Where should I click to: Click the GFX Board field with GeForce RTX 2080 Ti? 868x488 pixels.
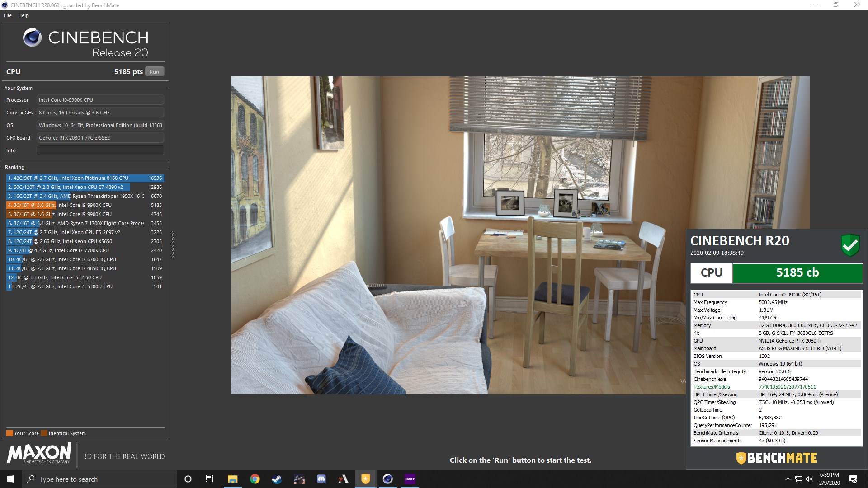coord(100,138)
